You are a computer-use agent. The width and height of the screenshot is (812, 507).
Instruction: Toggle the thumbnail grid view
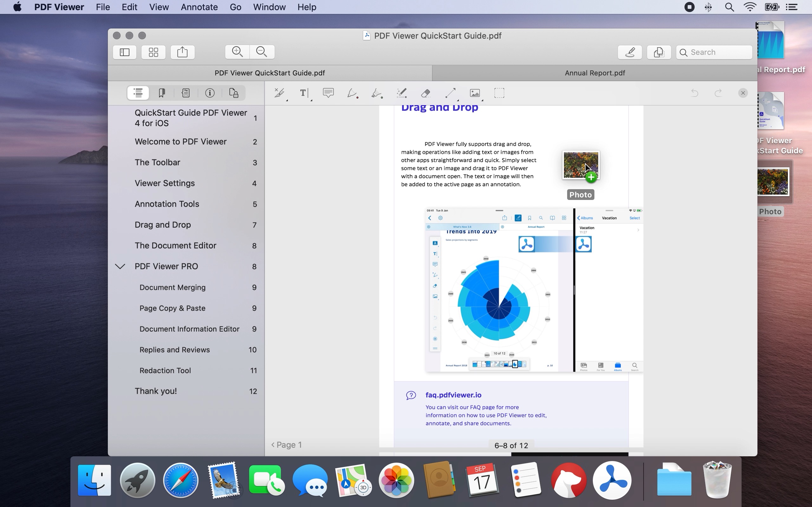pos(153,52)
